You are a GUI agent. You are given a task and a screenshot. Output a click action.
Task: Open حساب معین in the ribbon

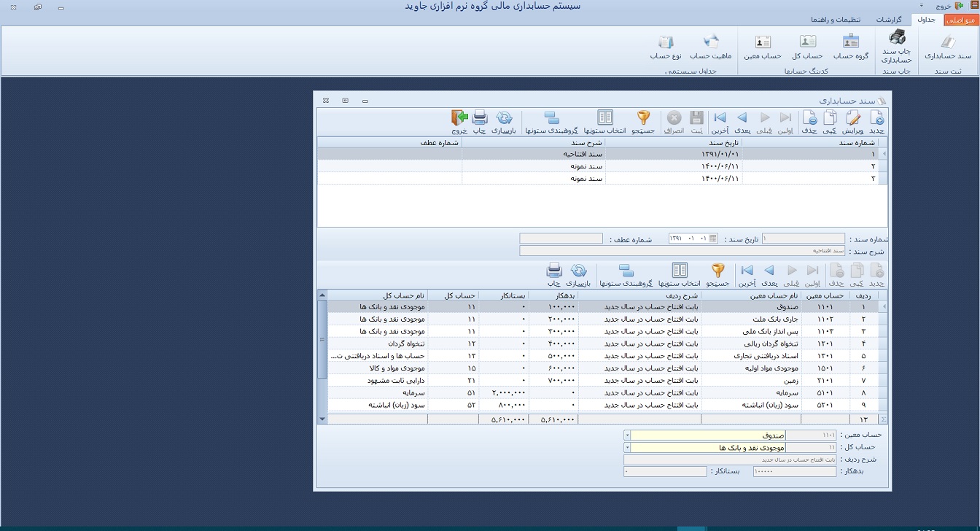[x=763, y=47]
